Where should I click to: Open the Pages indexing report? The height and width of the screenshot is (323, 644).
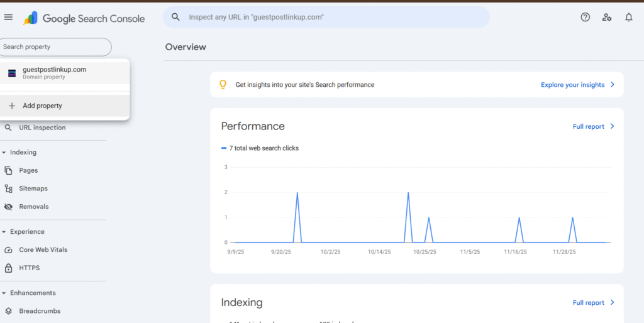pos(28,170)
